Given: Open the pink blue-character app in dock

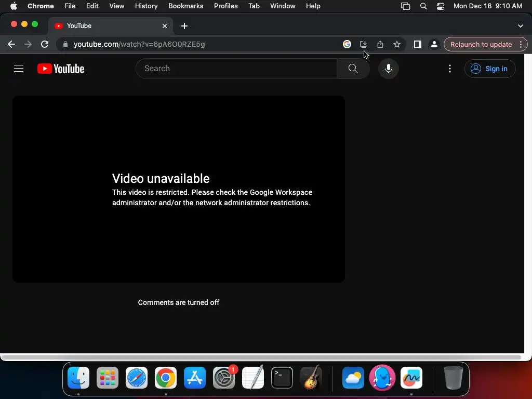Looking at the screenshot, I should [382, 378].
